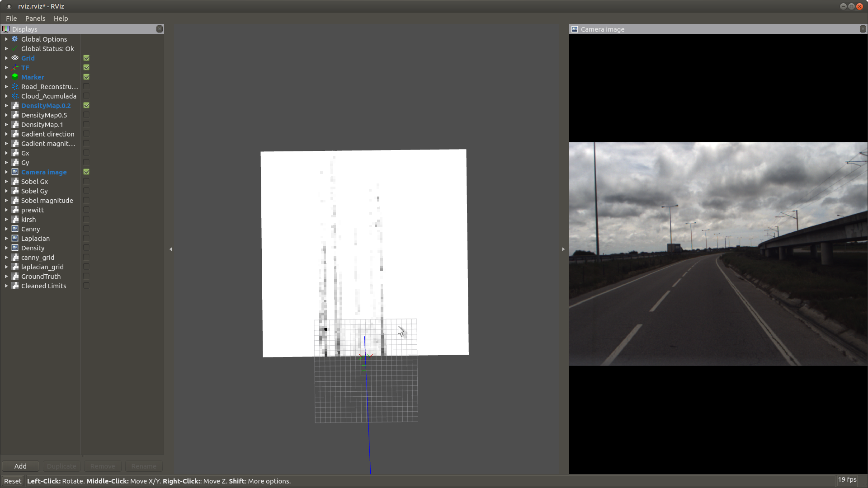Click the Grid display icon
The image size is (868, 488).
pos(15,58)
